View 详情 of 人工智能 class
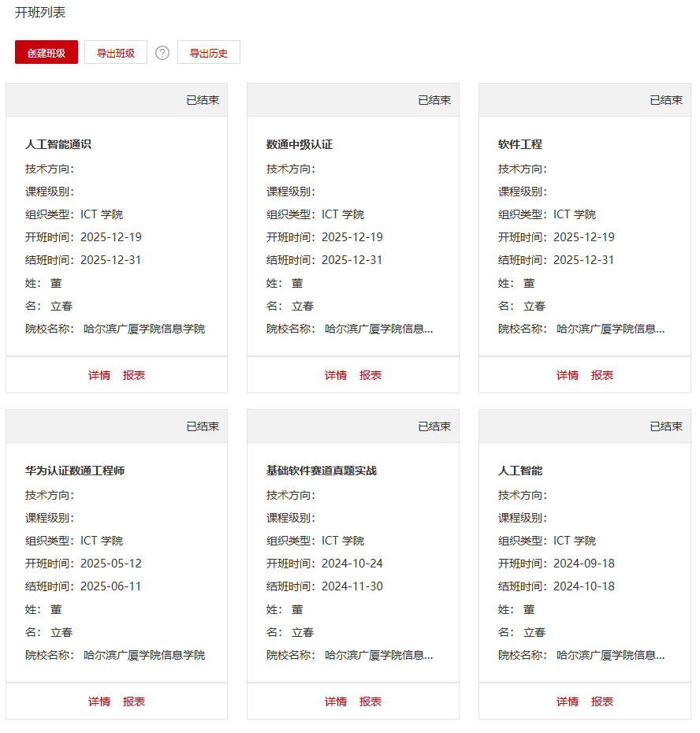This screenshot has height=733, width=700. 568,701
